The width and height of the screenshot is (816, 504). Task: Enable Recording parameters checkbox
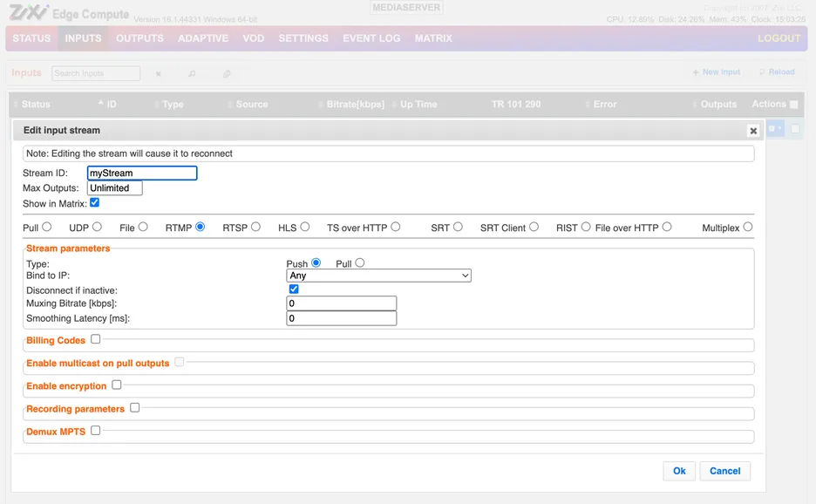[135, 408]
